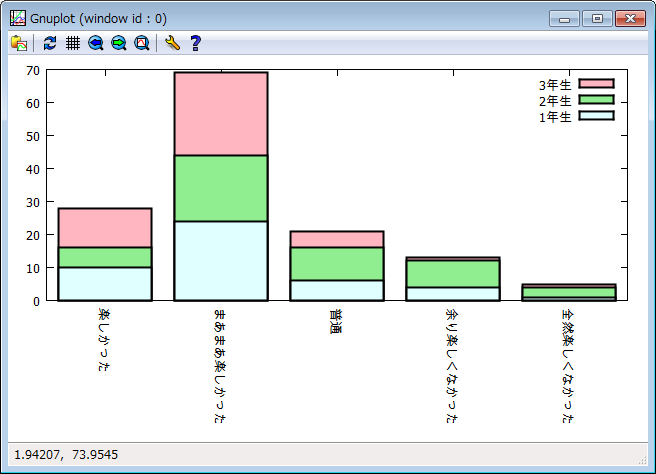Minimize the Gnuplot window
656x474 pixels.
pyautogui.click(x=564, y=19)
